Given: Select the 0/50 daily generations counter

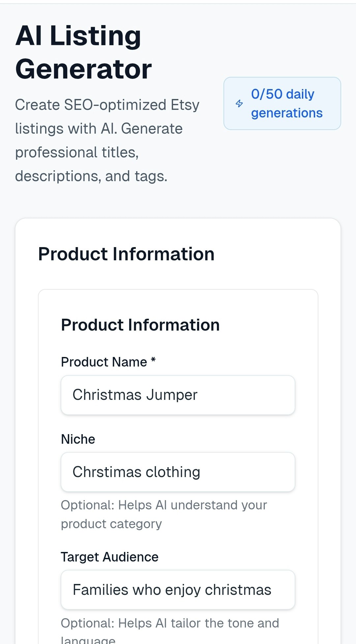Looking at the screenshot, I should click(286, 103).
